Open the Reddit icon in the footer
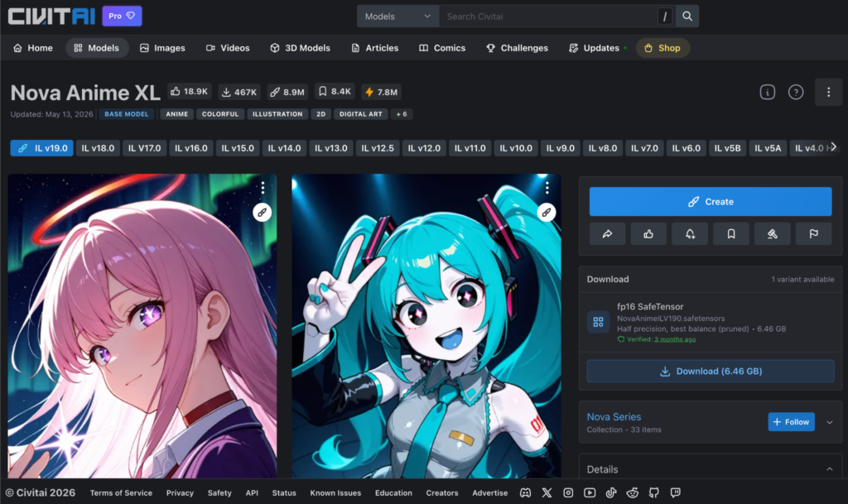 (632, 492)
